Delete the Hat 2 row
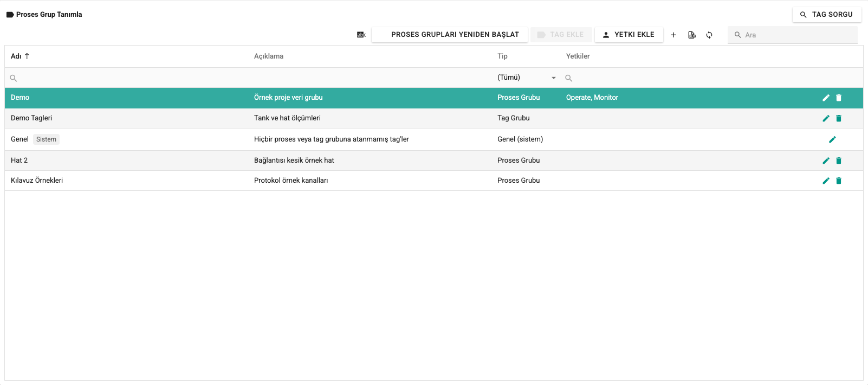This screenshot has width=868, height=385. 839,161
